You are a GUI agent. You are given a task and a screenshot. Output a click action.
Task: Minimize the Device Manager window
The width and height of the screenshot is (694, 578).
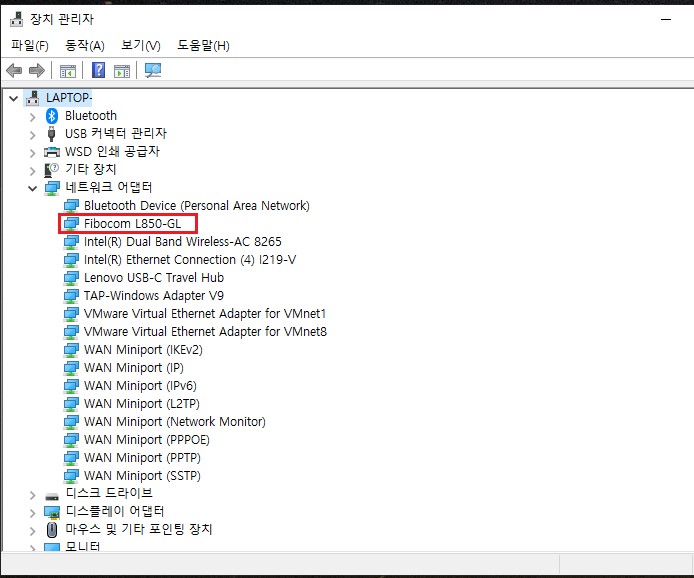click(666, 19)
